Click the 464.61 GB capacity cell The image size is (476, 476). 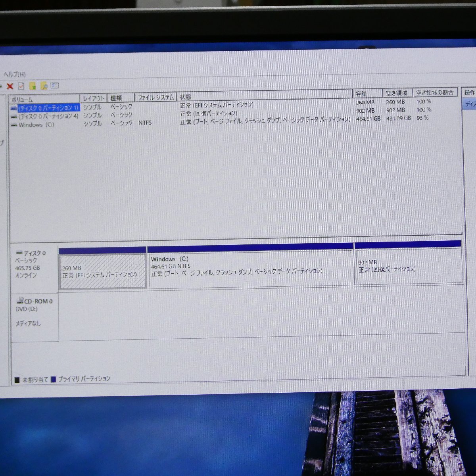click(x=368, y=119)
